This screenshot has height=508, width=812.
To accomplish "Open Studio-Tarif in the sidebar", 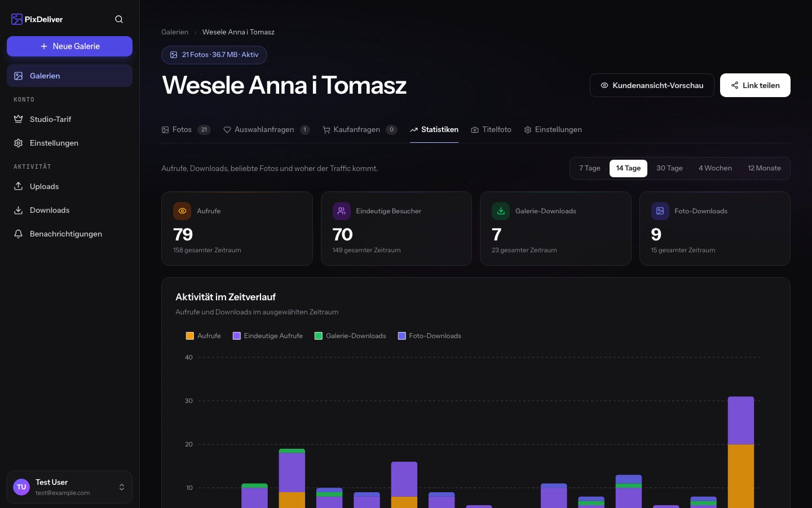I will 69,119.
